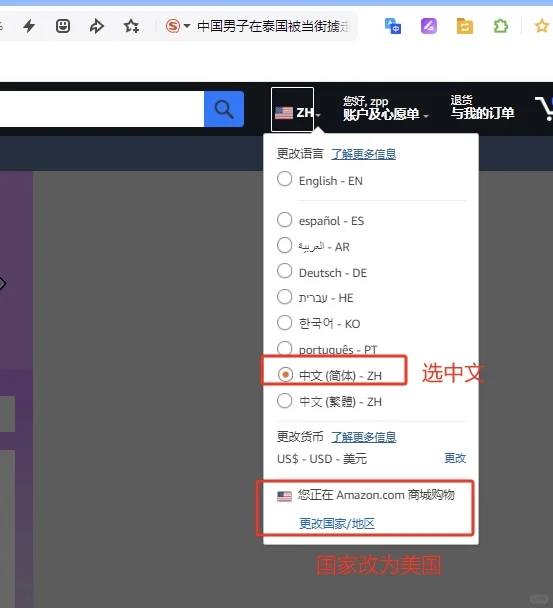Viewport: 553px width, 608px height.
Task: Select Deutsch - DE radio button
Action: [285, 271]
